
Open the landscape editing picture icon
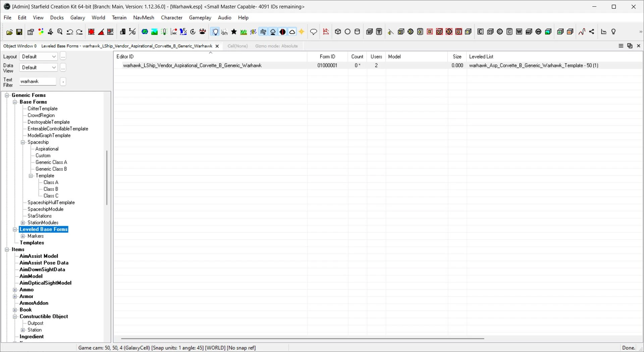point(155,32)
